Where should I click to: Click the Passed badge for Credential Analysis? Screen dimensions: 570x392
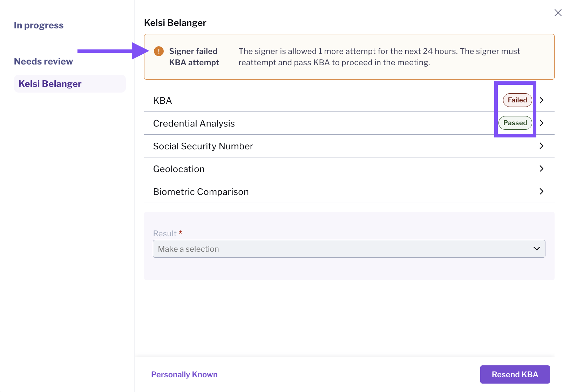point(515,123)
